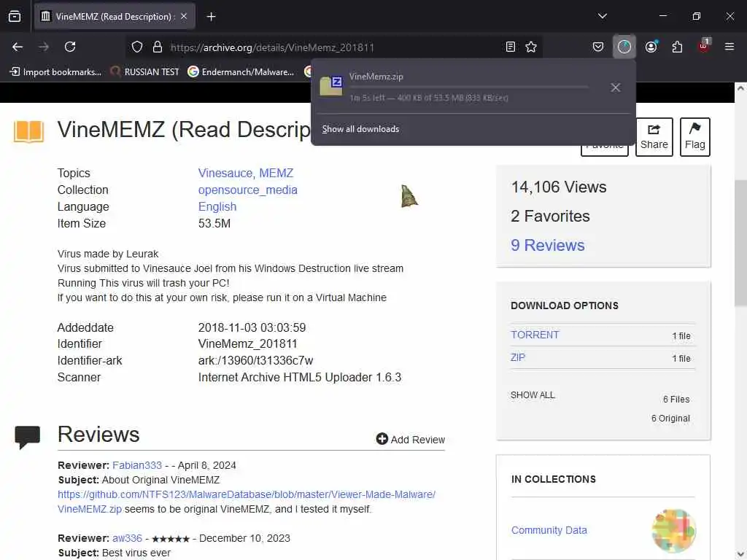Bookmark this page with the star icon
The height and width of the screenshot is (560, 747).
point(531,47)
